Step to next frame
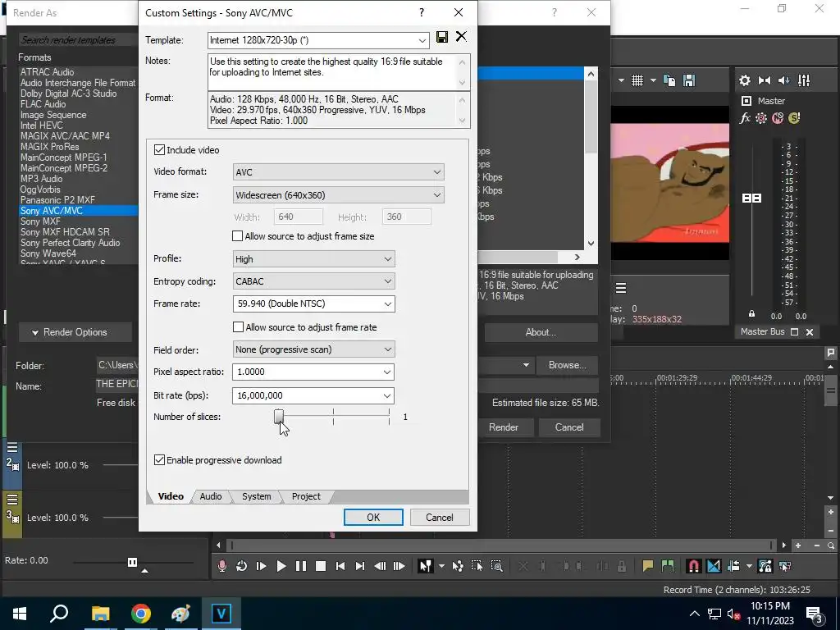The width and height of the screenshot is (840, 630). (399, 566)
